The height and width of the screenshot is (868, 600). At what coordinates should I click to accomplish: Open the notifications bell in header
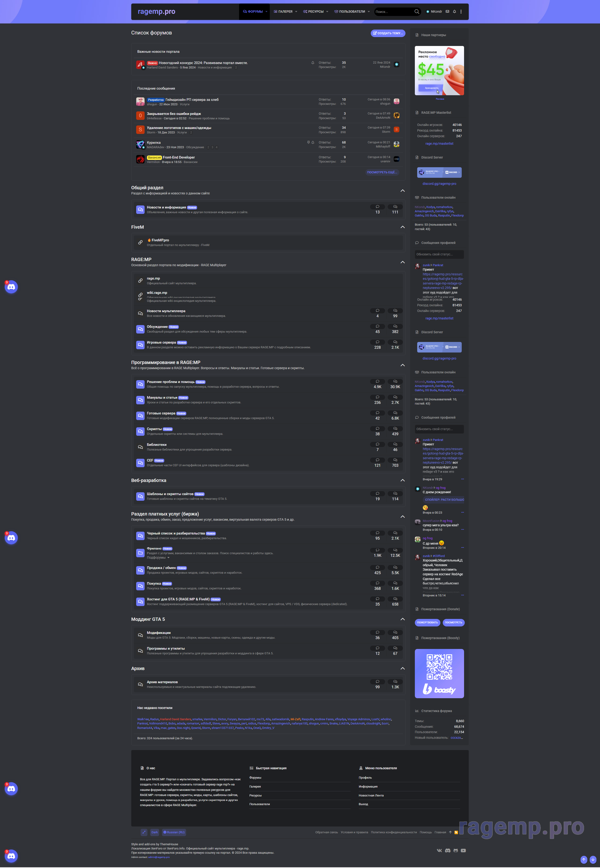click(454, 12)
